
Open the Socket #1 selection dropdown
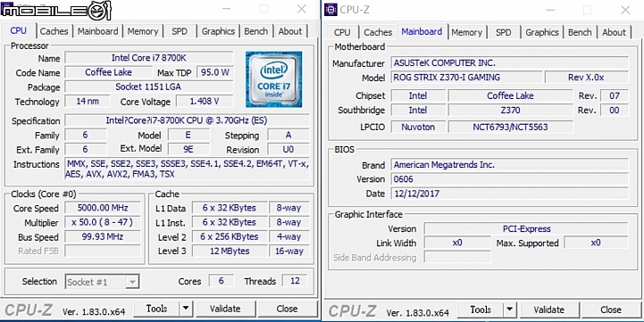pos(102,282)
